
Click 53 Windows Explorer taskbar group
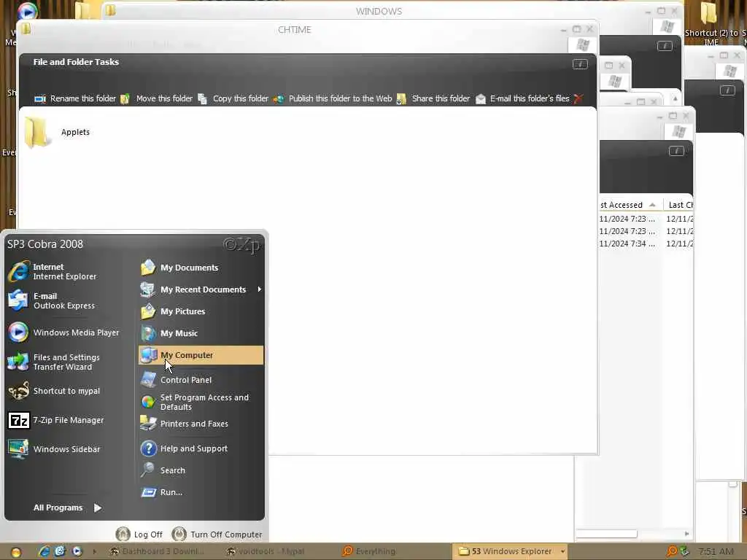[505, 551]
